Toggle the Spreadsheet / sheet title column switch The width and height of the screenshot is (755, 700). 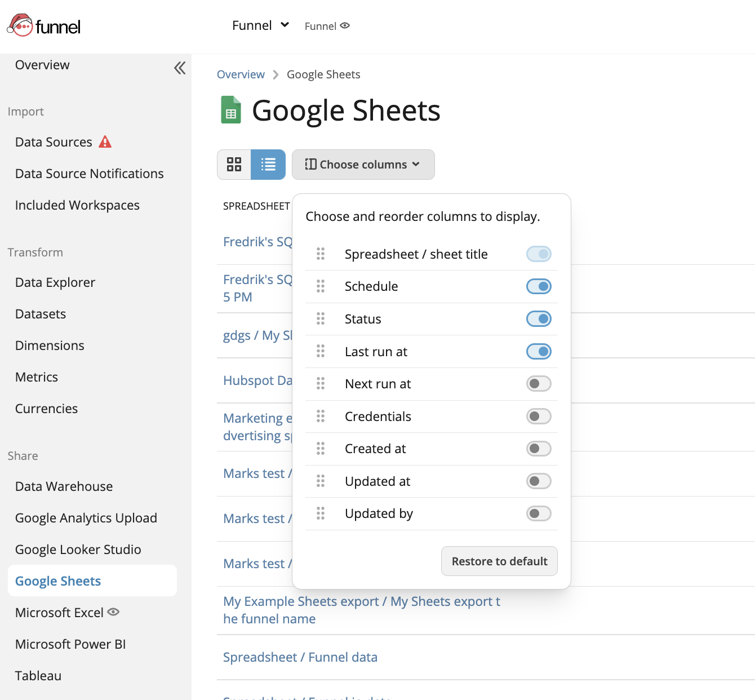[x=539, y=254]
